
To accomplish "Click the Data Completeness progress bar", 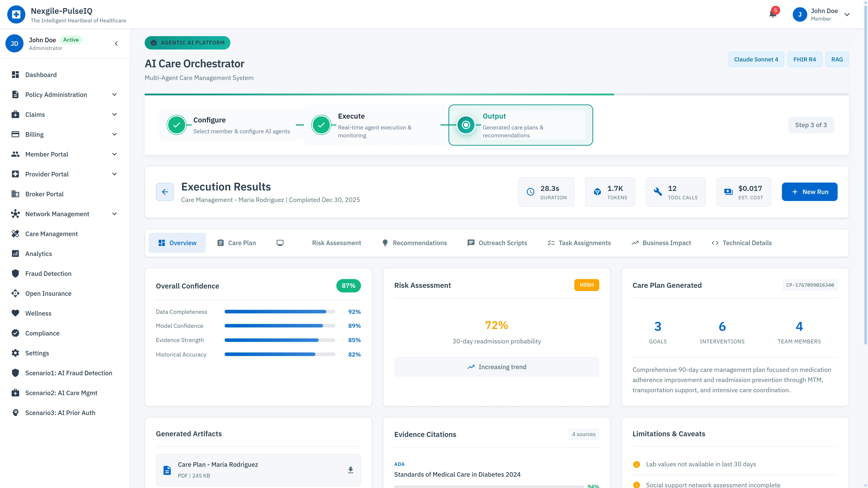I will coord(280,312).
